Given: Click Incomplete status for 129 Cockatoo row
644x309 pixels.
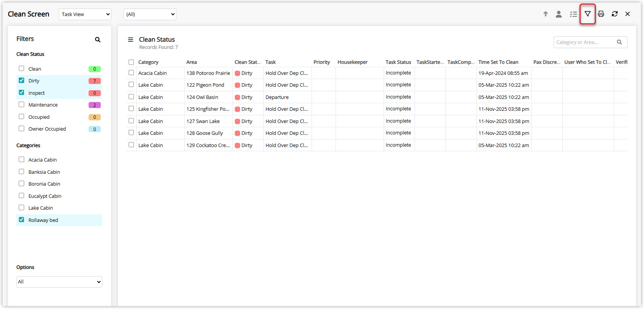Looking at the screenshot, I should click(x=398, y=145).
